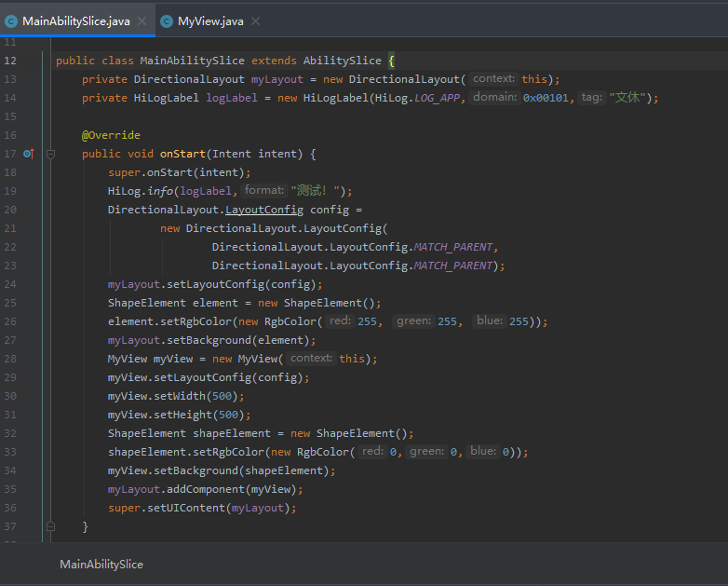The width and height of the screenshot is (728, 586).
Task: Click the setHeight value 500
Action: point(228,415)
